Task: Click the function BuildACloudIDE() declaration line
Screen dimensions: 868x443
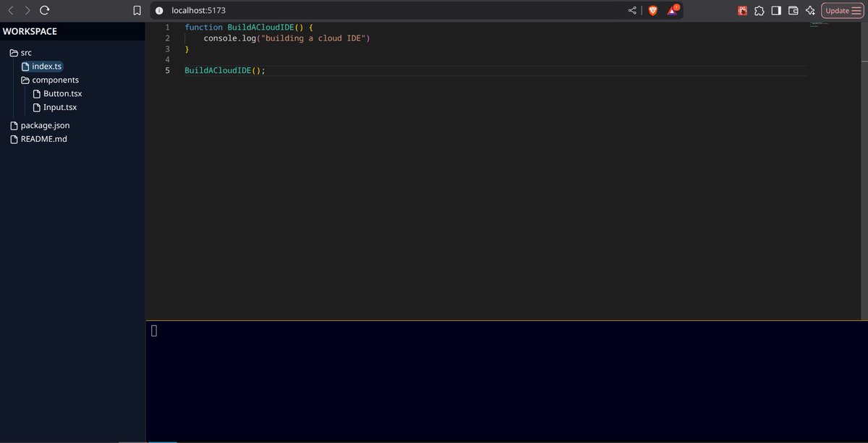Action: point(249,27)
